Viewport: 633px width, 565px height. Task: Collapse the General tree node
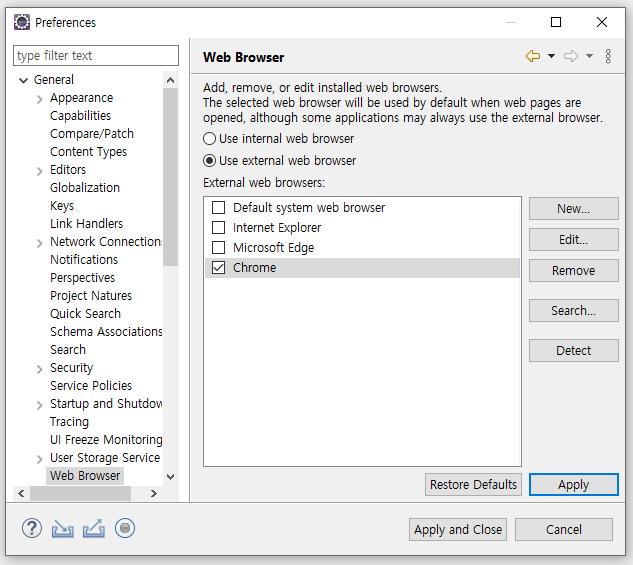point(24,80)
